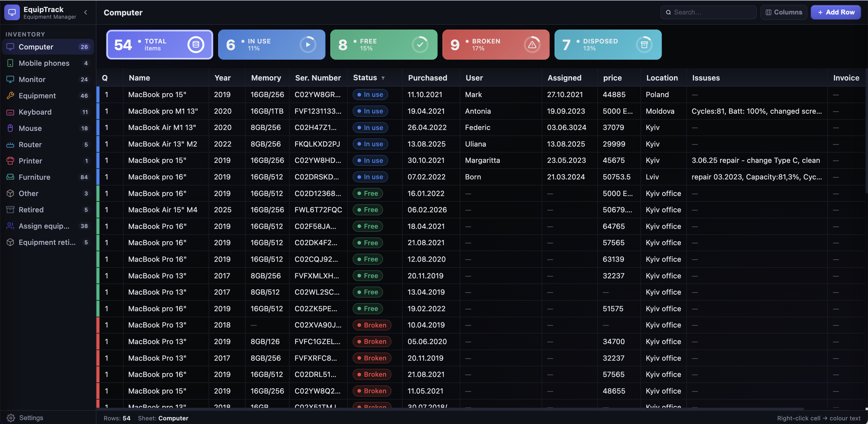Select the name cell MacBook Air M1 13"
Screen dimensions: 868x424
tap(166, 127)
